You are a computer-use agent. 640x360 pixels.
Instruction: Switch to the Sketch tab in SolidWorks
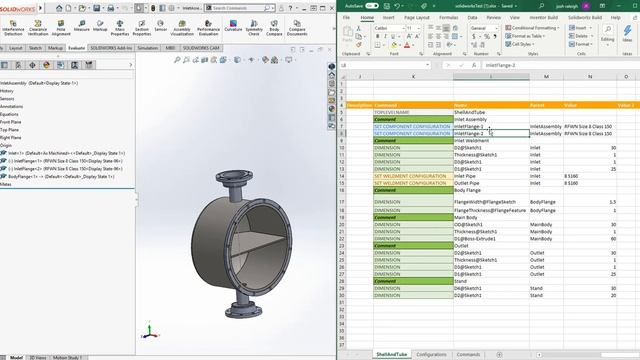pos(35,48)
